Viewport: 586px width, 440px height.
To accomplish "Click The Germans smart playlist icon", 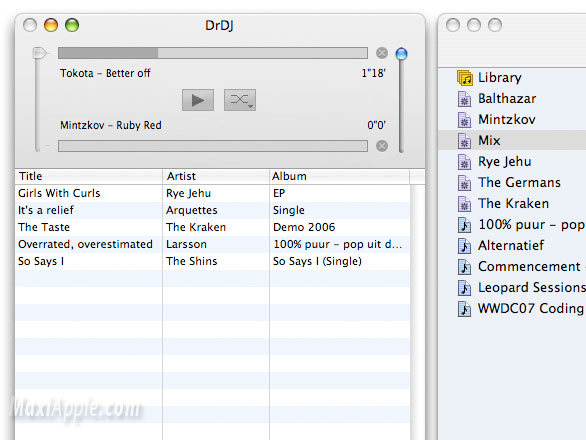I will (464, 182).
